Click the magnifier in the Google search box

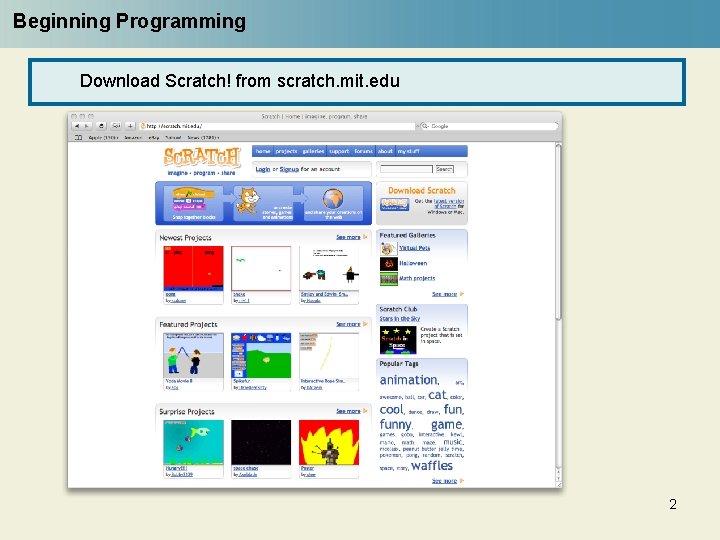pos(426,126)
